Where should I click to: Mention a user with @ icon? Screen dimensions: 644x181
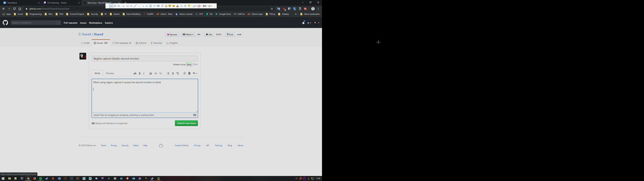pos(184,74)
